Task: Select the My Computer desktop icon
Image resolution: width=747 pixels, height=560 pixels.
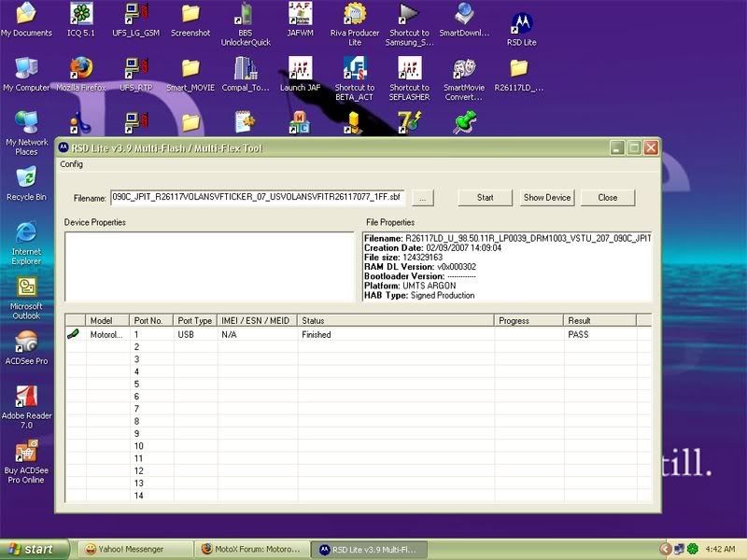Action: (x=27, y=75)
